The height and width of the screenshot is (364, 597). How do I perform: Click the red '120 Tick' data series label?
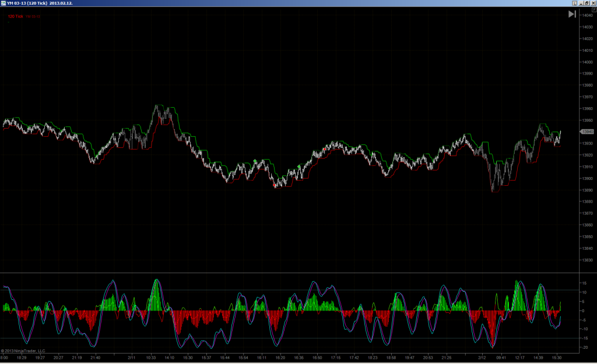pos(16,16)
